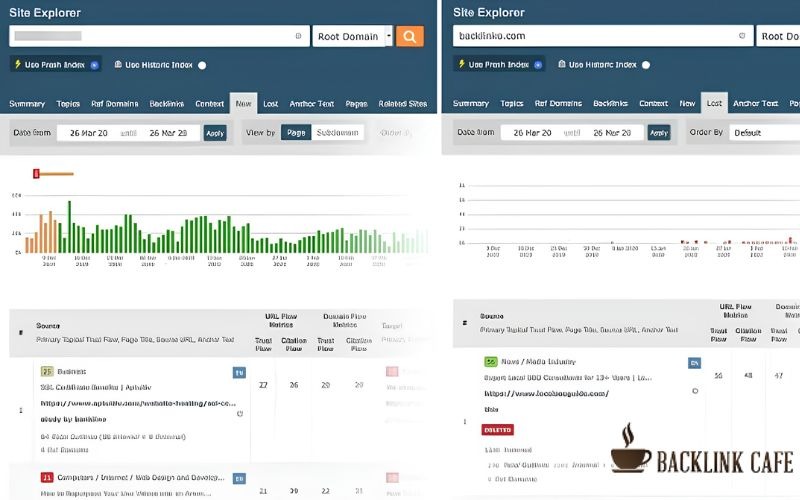The width and height of the screenshot is (800, 500).
Task: Select View by Subdomain toggle
Action: (337, 133)
